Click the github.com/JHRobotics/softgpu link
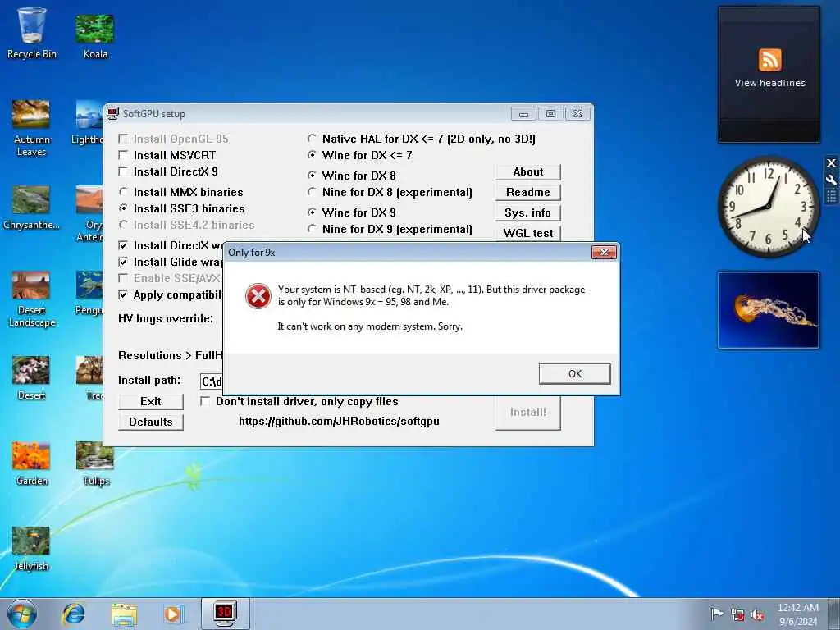 (x=339, y=421)
